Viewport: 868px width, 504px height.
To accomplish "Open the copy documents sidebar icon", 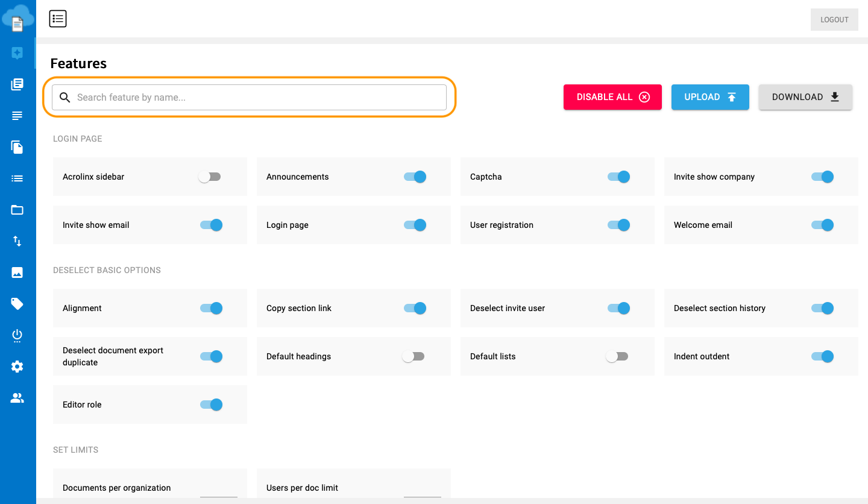I will tap(17, 147).
